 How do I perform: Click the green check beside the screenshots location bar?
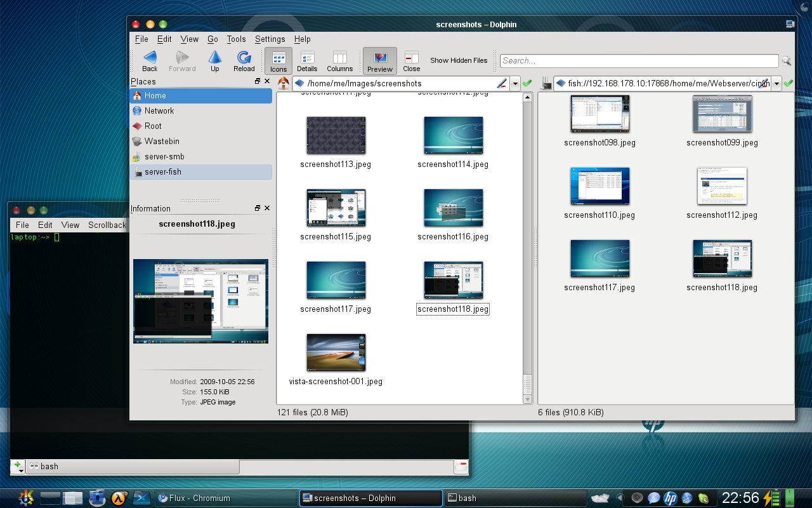pos(527,83)
